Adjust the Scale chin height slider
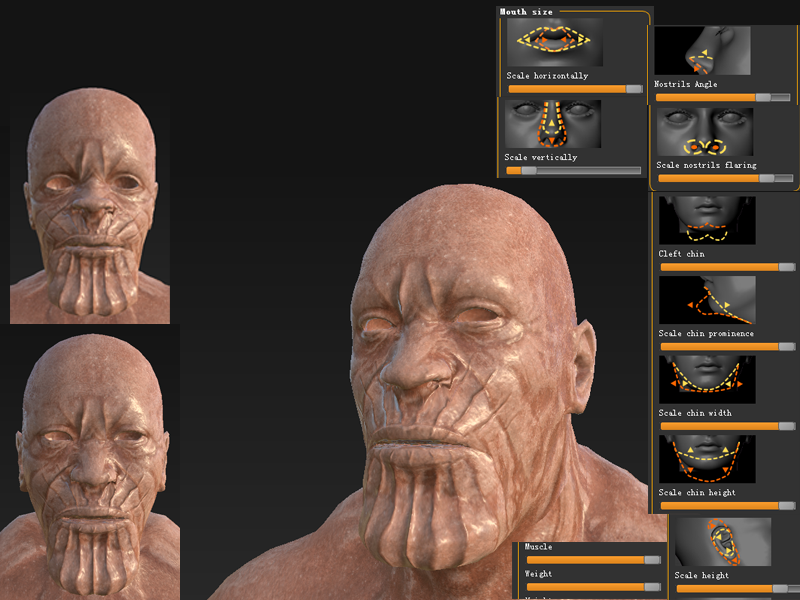 click(728, 506)
